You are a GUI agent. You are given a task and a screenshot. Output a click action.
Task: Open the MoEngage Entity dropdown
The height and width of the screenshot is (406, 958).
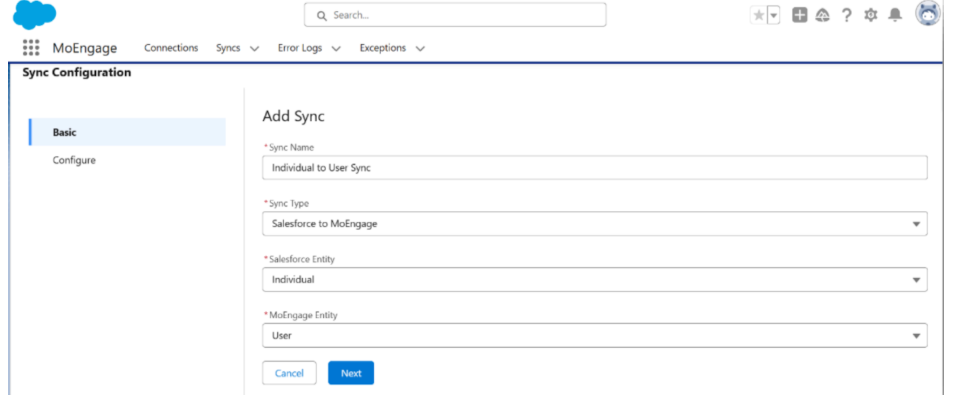594,335
